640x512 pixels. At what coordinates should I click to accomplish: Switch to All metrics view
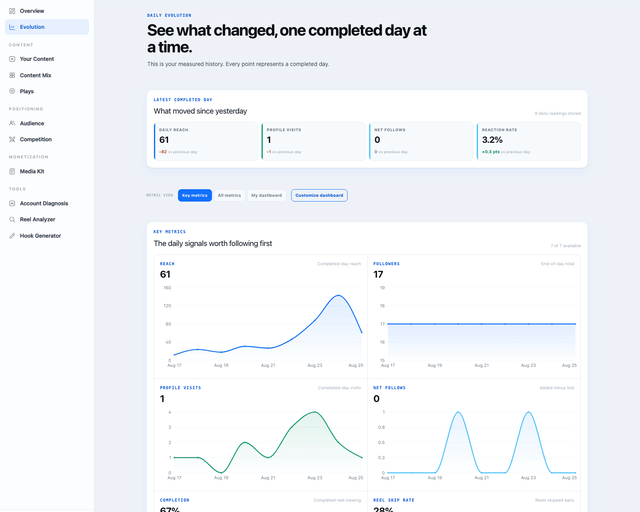point(229,195)
